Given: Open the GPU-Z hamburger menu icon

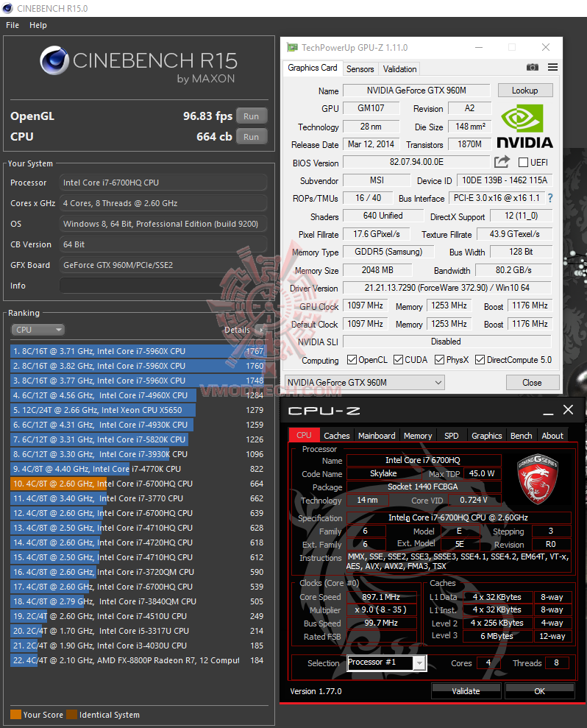Looking at the screenshot, I should [x=552, y=67].
